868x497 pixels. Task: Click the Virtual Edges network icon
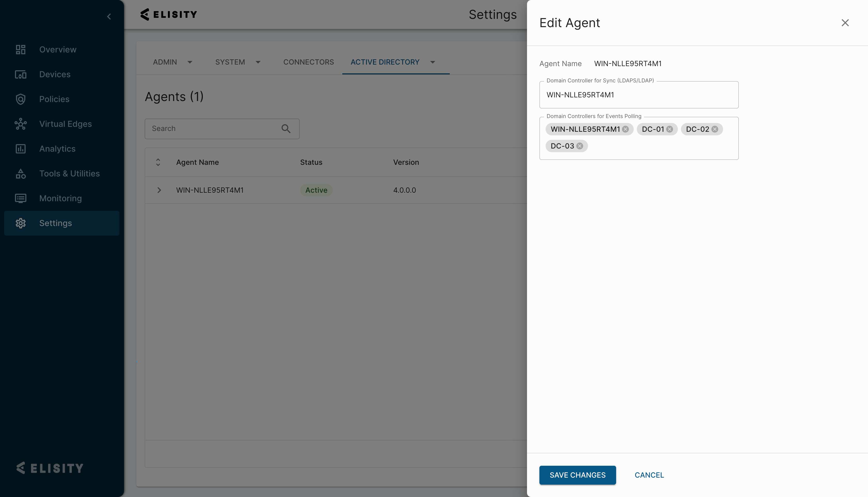pos(20,124)
